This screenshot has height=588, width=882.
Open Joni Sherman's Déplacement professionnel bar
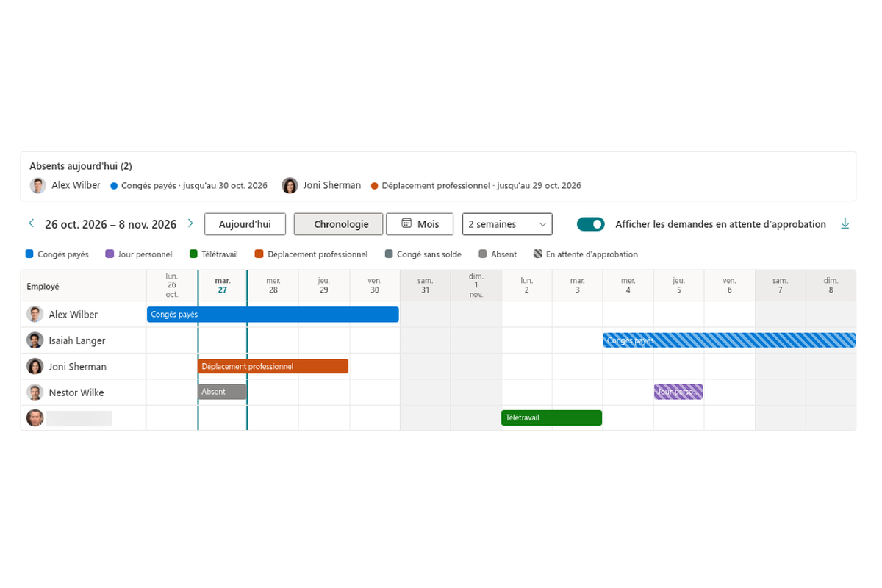(273, 366)
